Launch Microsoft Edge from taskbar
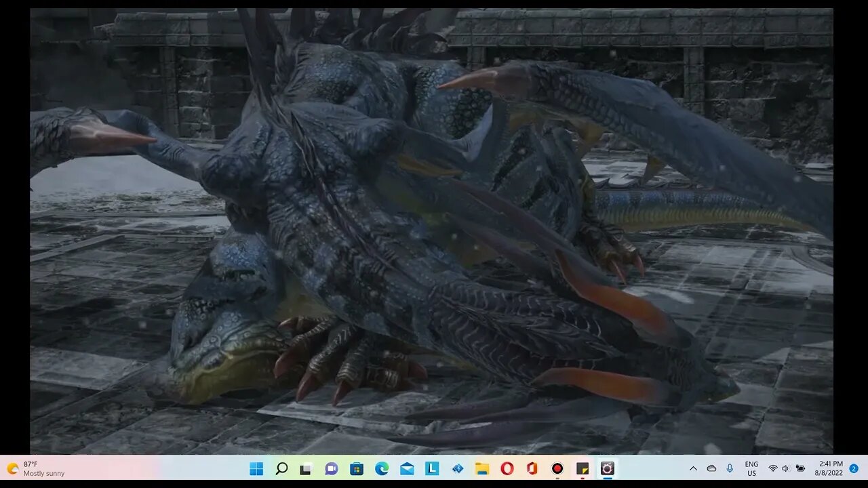The width and height of the screenshot is (868, 488). [x=382, y=468]
